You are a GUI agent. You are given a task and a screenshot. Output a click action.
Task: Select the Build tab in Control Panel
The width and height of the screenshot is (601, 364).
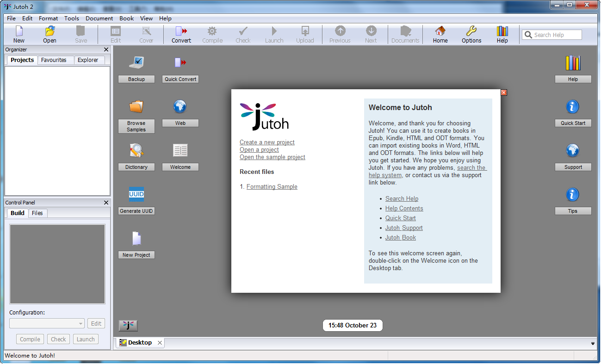[x=18, y=213]
